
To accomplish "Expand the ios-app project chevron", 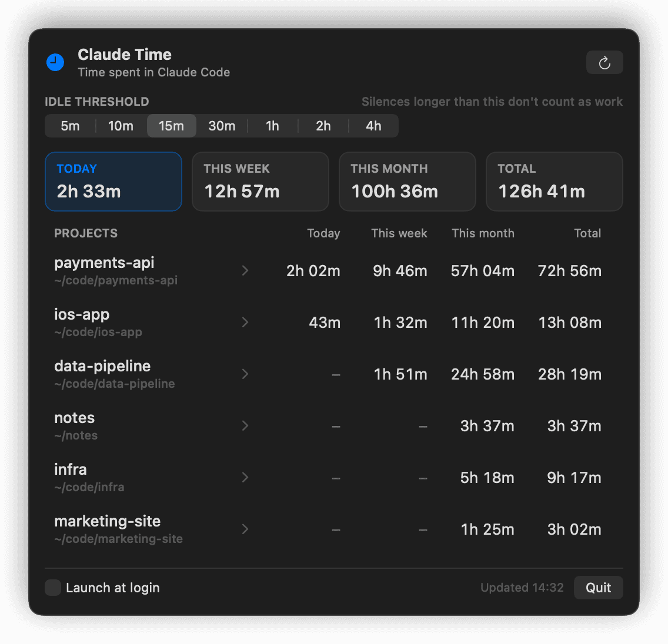I will pyautogui.click(x=245, y=322).
